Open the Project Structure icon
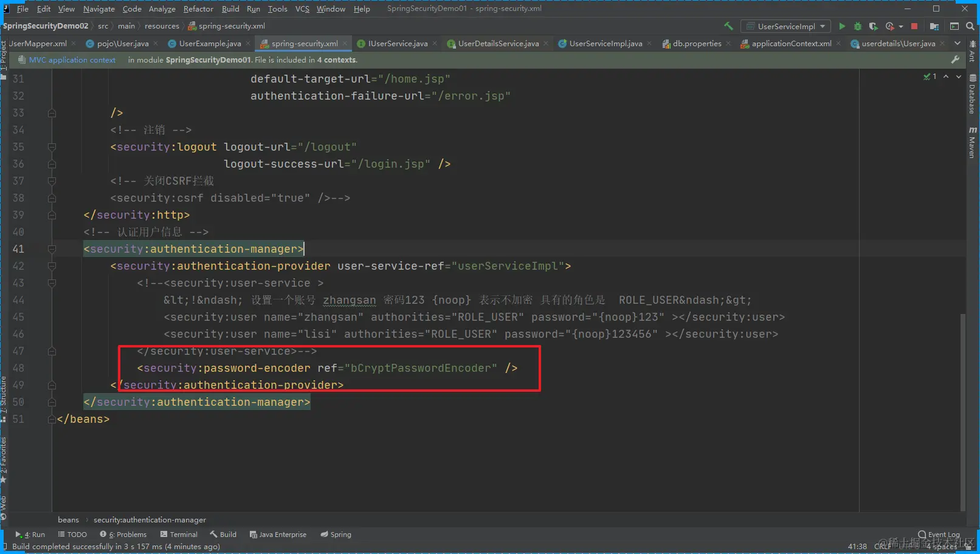This screenshot has width=980, height=554. click(934, 26)
